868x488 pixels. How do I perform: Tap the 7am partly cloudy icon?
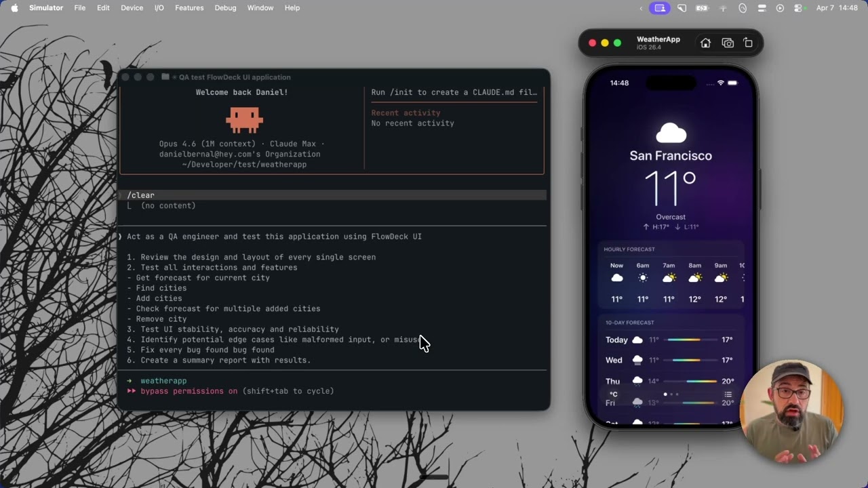tap(669, 278)
